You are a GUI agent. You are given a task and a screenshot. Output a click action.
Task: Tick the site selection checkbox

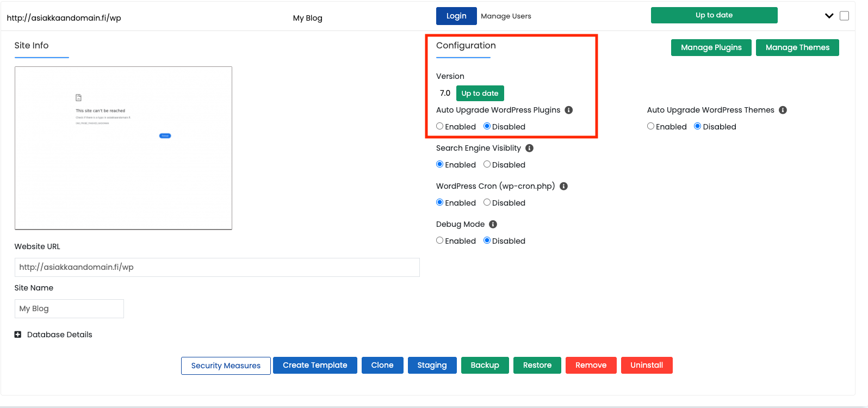coord(845,16)
